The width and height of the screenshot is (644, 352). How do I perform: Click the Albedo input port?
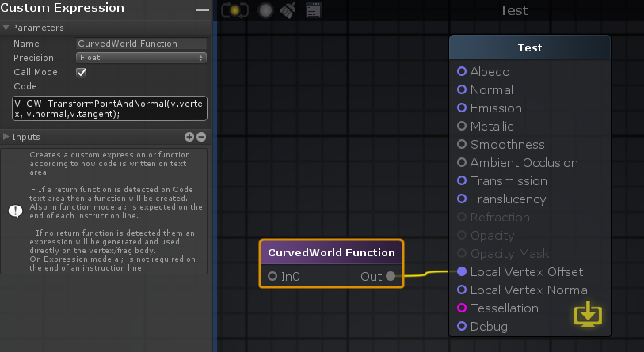click(462, 71)
